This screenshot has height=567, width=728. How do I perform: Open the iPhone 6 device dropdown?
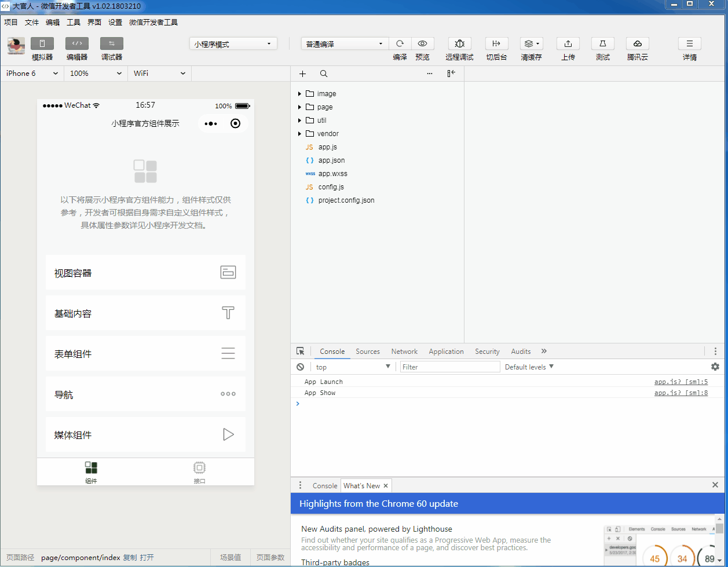[x=32, y=74]
